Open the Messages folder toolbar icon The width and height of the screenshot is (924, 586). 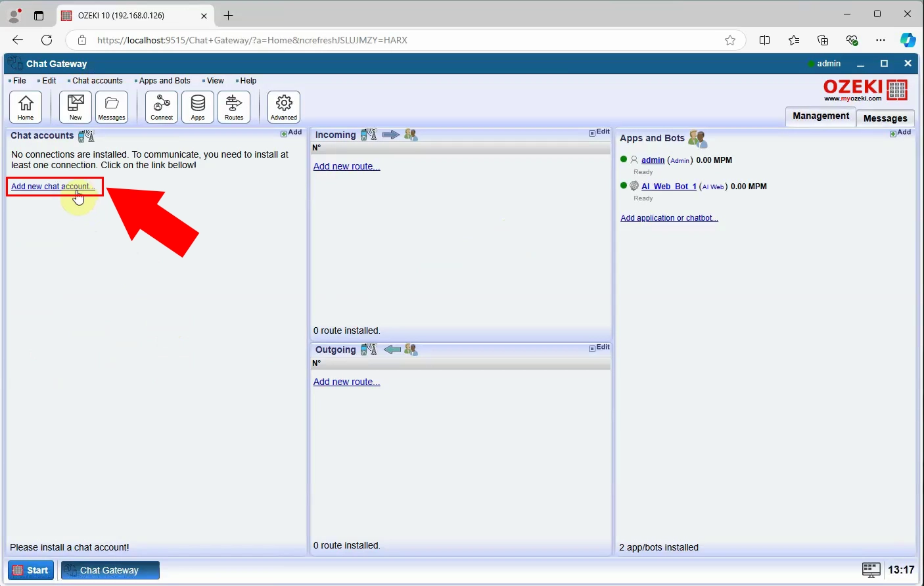point(112,107)
